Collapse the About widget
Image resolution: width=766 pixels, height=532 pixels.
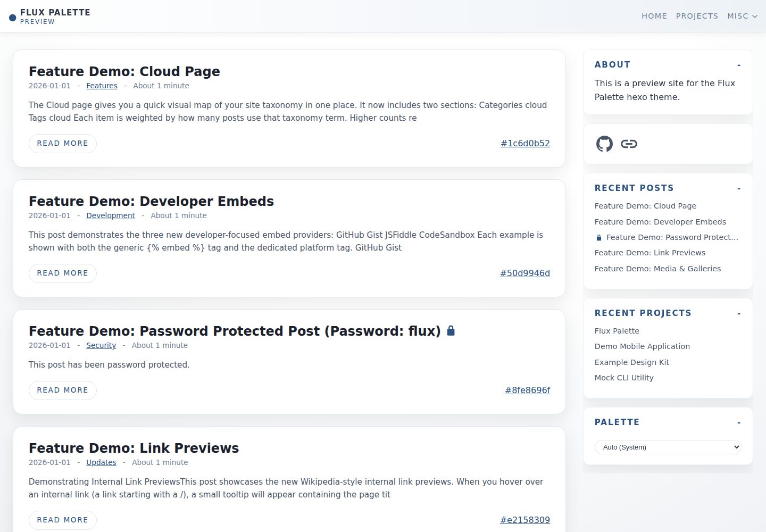(x=739, y=65)
